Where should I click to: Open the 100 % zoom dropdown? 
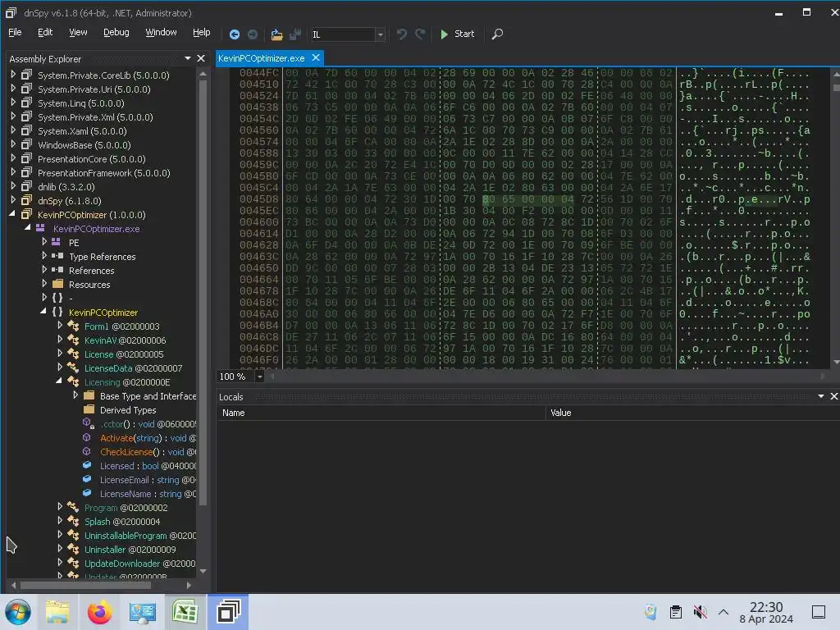259,377
